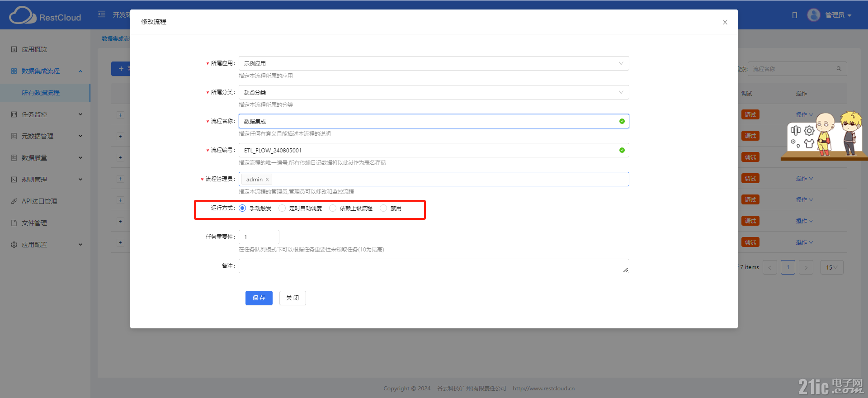Expand the first table row plus icon

tap(120, 115)
